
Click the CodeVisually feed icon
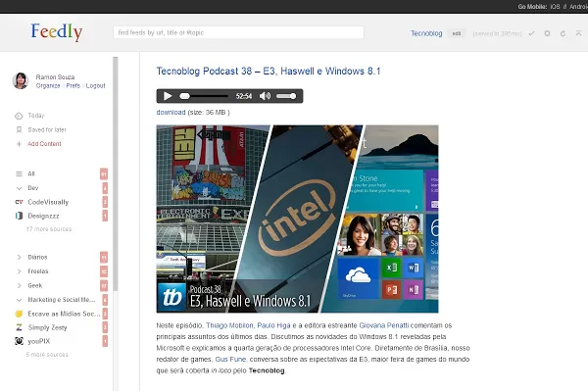click(x=19, y=202)
